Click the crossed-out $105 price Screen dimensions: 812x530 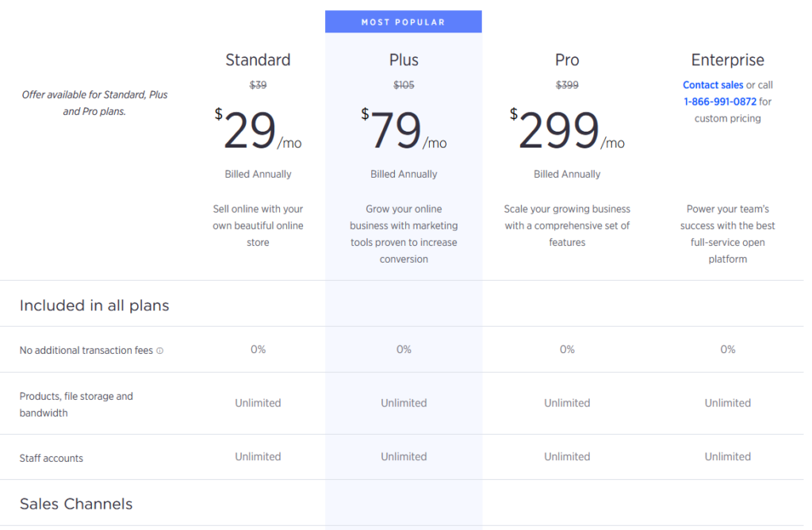(x=404, y=85)
